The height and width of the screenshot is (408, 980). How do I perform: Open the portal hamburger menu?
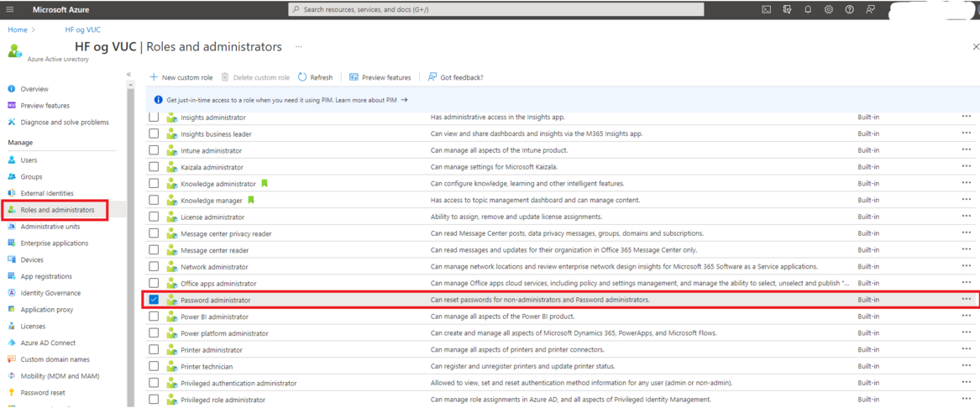point(10,9)
